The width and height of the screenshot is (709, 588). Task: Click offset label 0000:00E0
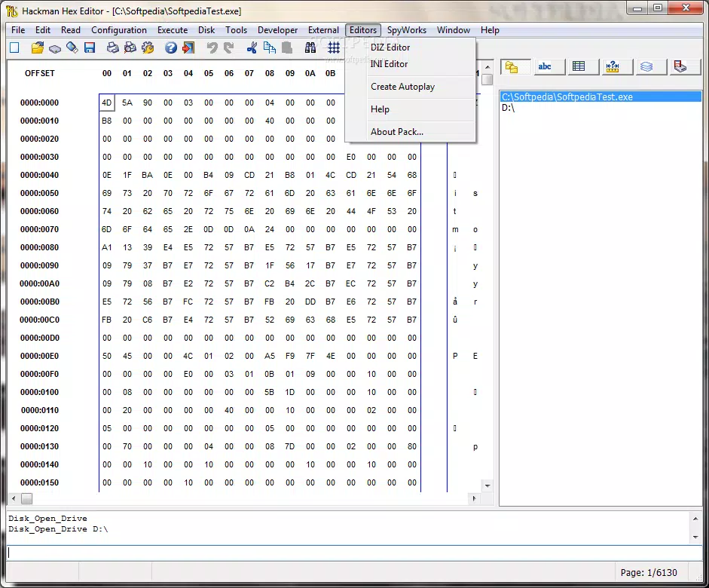pyautogui.click(x=39, y=356)
